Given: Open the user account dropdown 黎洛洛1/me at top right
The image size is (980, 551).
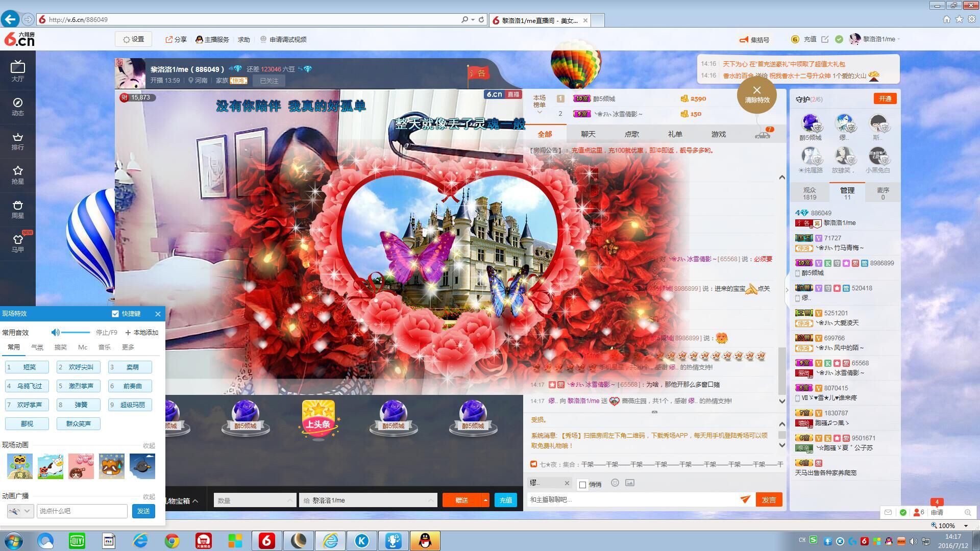Looking at the screenshot, I should pyautogui.click(x=874, y=39).
